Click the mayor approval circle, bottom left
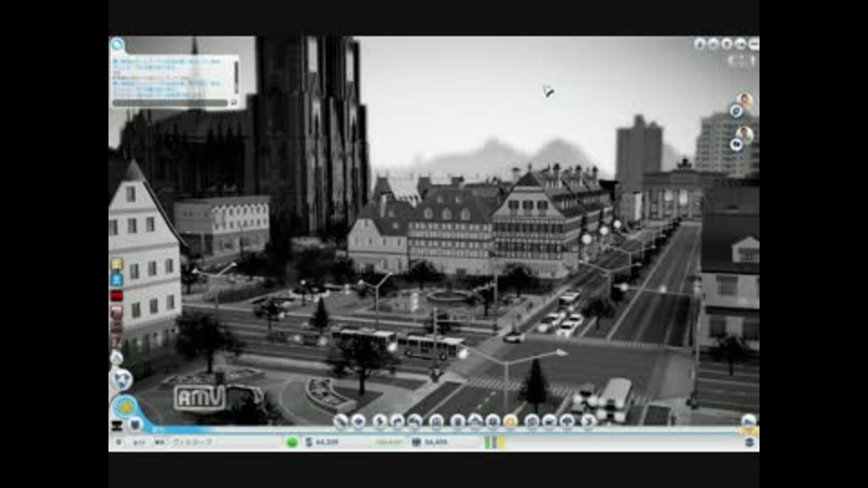Image resolution: width=868 pixels, height=488 pixels. pos(126,407)
